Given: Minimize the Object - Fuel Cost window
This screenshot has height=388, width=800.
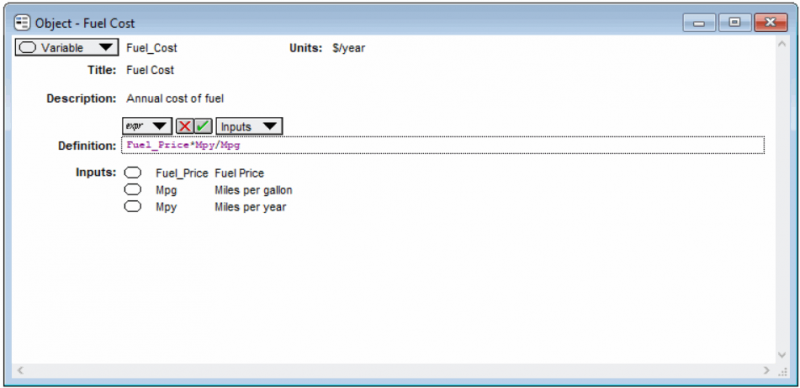Looking at the screenshot, I should tap(699, 22).
